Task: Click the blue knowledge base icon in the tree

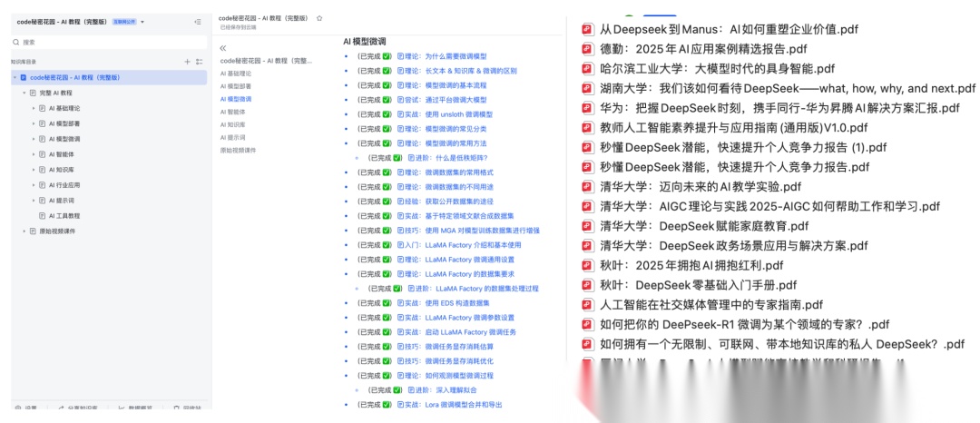Action: tap(23, 77)
